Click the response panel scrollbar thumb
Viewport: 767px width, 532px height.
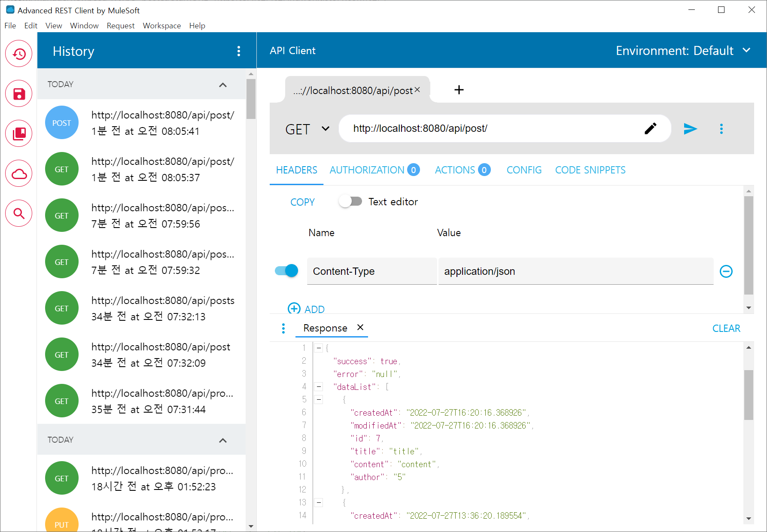(x=749, y=395)
